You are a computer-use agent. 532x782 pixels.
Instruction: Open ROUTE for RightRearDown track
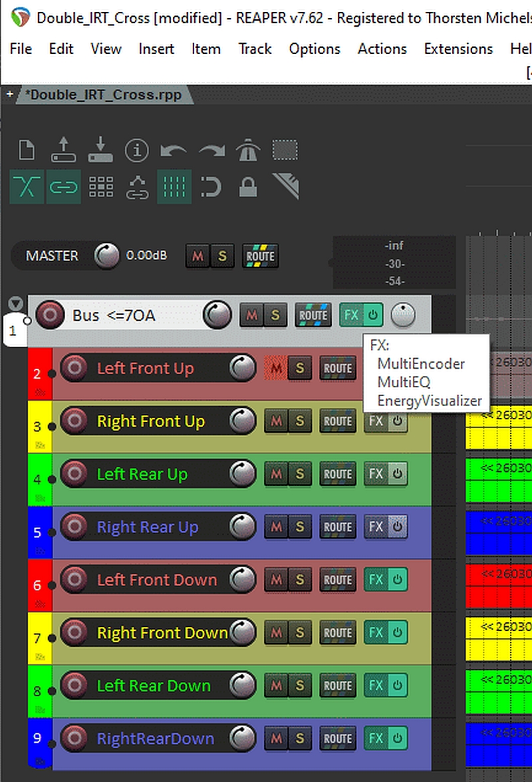pos(337,739)
